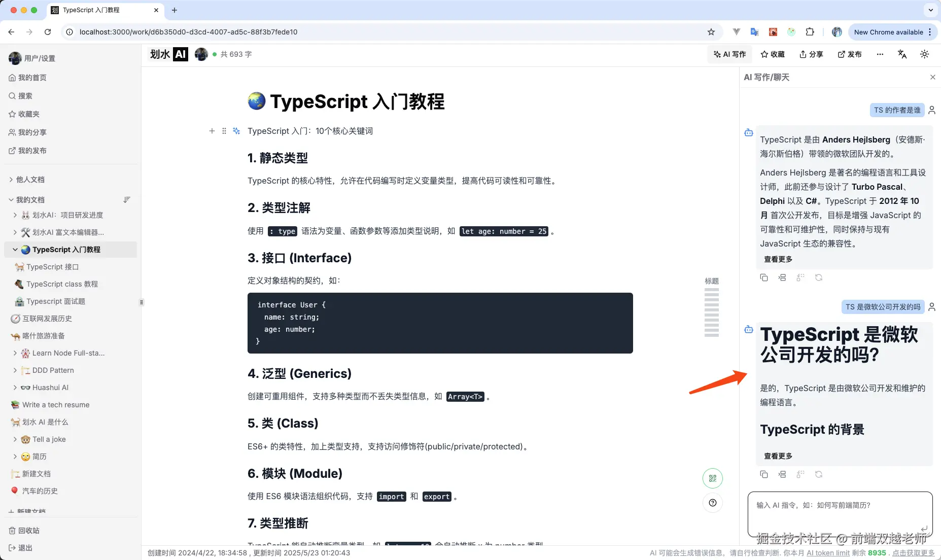Insert first AI answer into document icon

click(782, 277)
